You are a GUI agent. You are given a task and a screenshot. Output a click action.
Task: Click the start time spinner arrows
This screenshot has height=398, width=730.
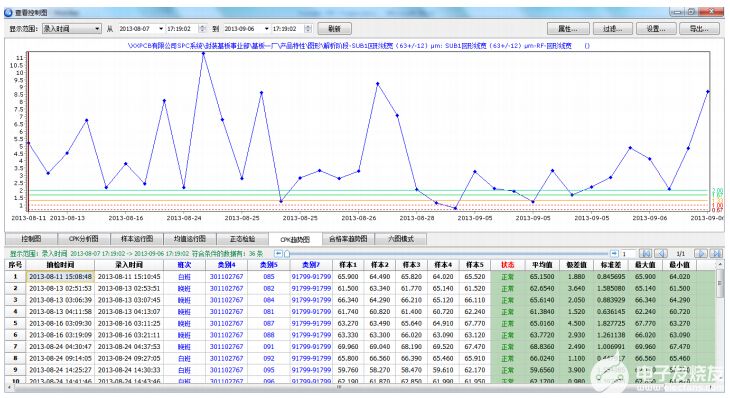pyautogui.click(x=203, y=29)
